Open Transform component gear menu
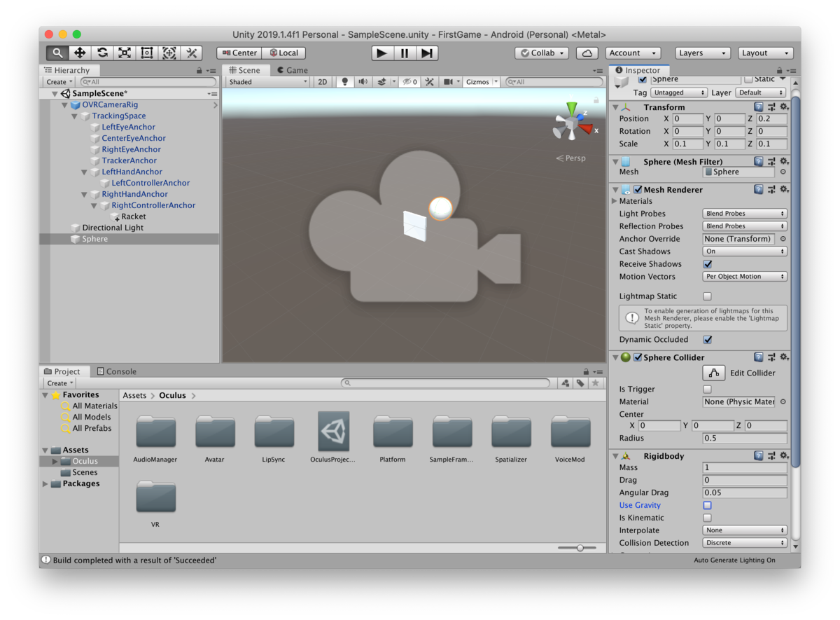This screenshot has width=840, height=620. (x=784, y=107)
